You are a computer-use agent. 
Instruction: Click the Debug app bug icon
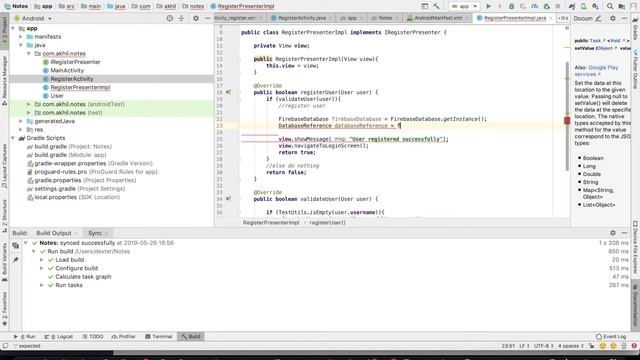pos(511,6)
